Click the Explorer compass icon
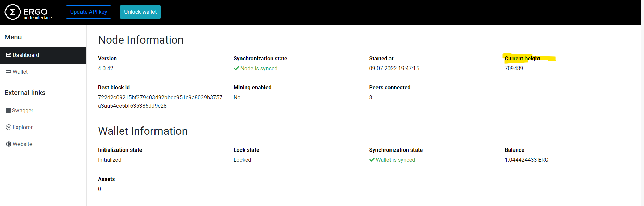644x206 pixels. pos(9,127)
